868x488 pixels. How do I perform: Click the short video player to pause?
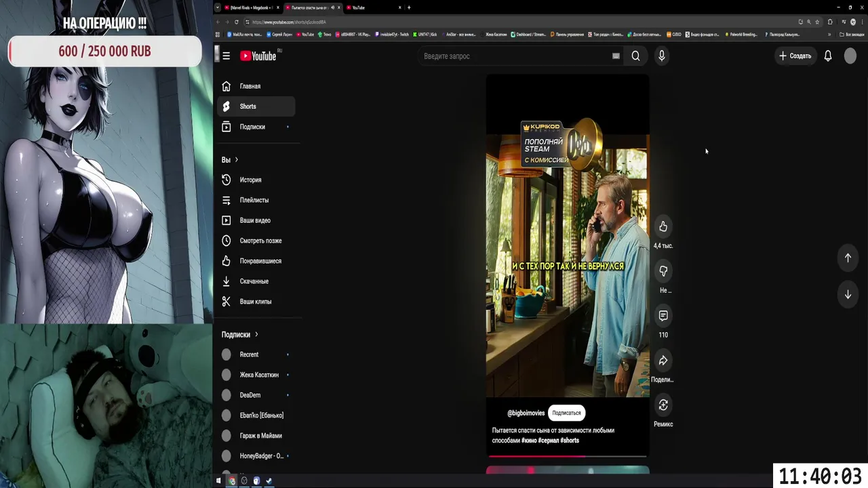click(x=568, y=264)
